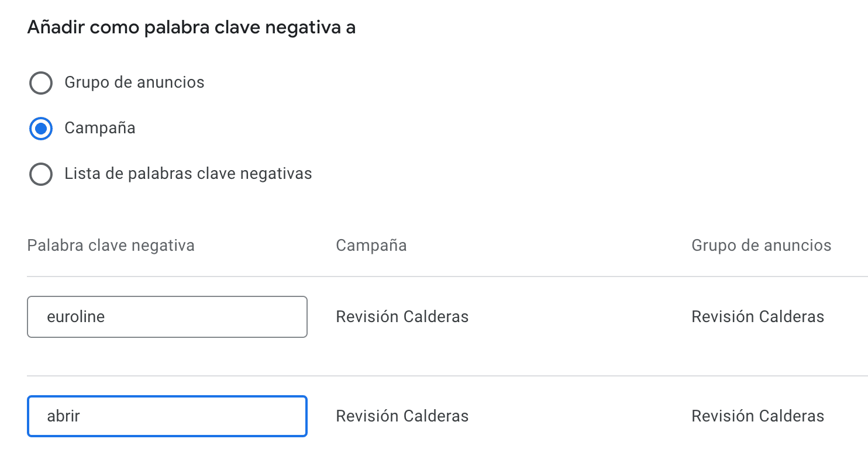Screen dimensions: 868x470
Task: Click the campaign name in the abrir row
Action: [402, 416]
